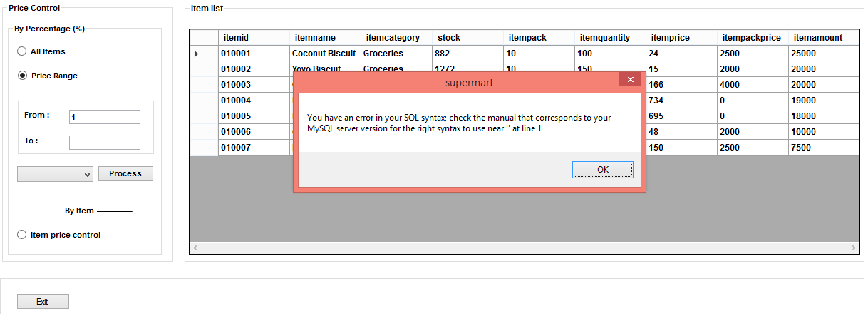
Task: Focus the From price input field
Action: coord(105,117)
